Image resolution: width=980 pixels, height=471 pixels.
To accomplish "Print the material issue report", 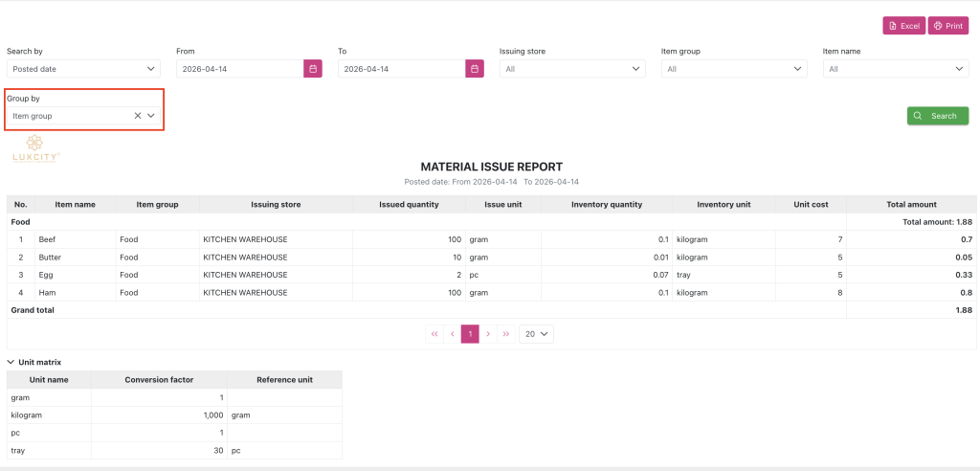I will pyautogui.click(x=948, y=26).
